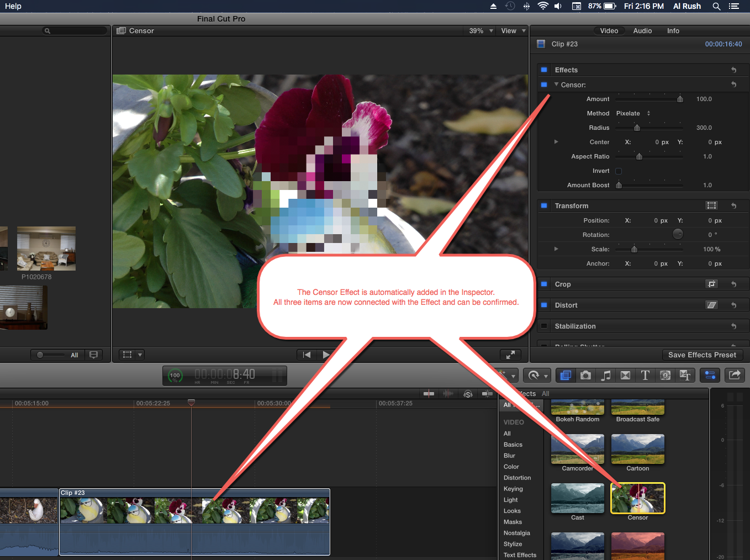This screenshot has height=560, width=750.
Task: Open Wi-Fi status menu
Action: (542, 6)
